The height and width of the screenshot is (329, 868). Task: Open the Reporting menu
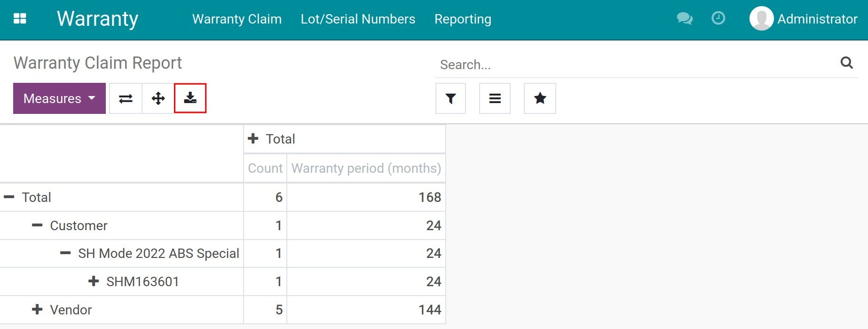click(463, 19)
